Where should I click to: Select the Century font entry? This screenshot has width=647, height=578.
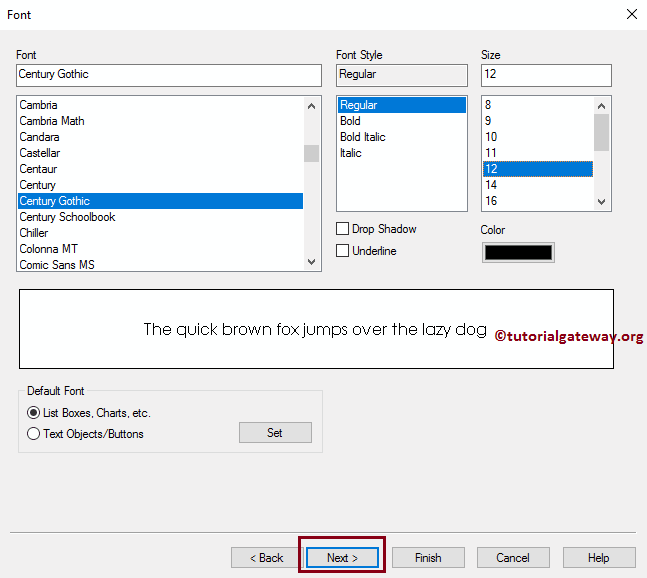161,185
